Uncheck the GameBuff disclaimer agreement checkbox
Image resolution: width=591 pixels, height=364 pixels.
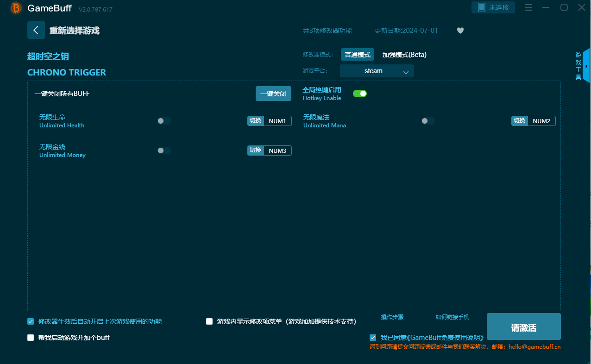pyautogui.click(x=373, y=338)
